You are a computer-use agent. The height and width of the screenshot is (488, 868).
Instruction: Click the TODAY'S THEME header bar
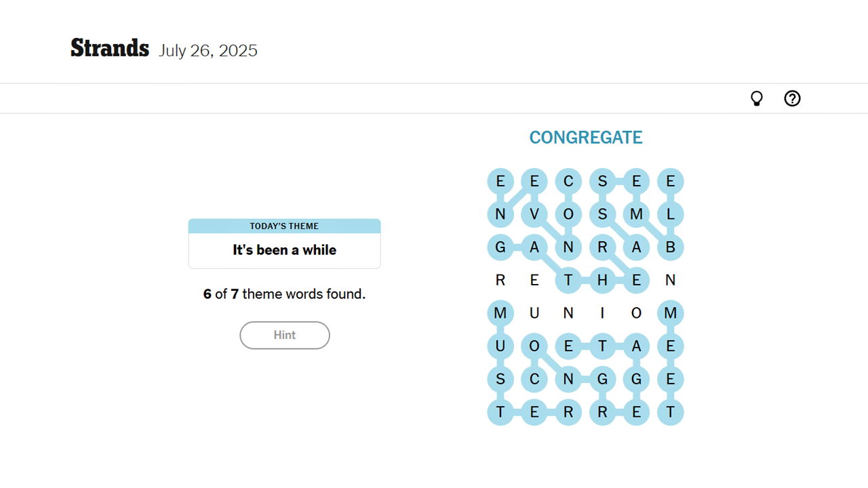click(284, 226)
